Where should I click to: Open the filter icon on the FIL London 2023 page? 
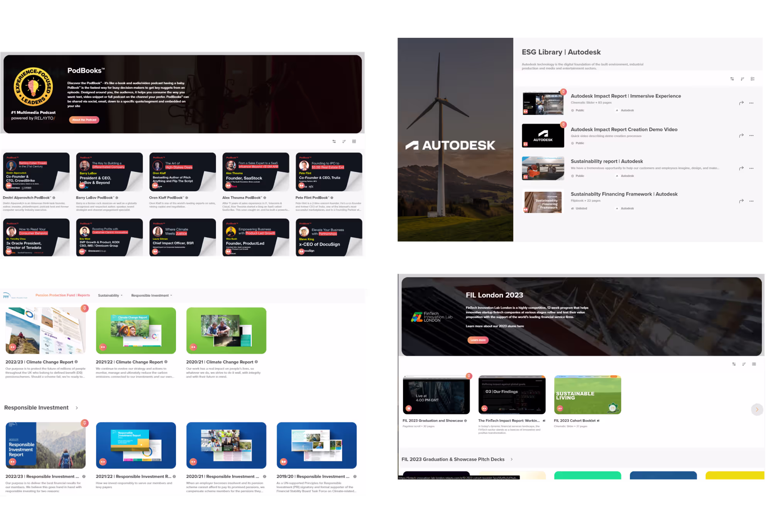(x=734, y=364)
